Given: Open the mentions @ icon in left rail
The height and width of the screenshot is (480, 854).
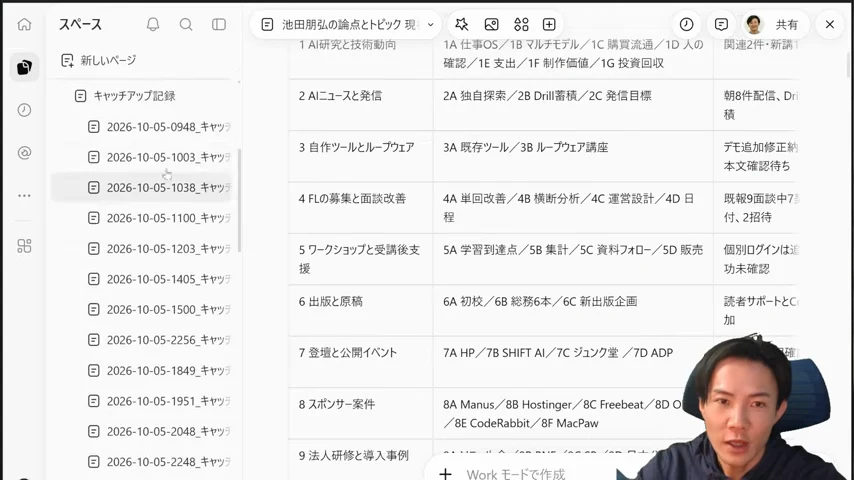Looking at the screenshot, I should click(24, 153).
